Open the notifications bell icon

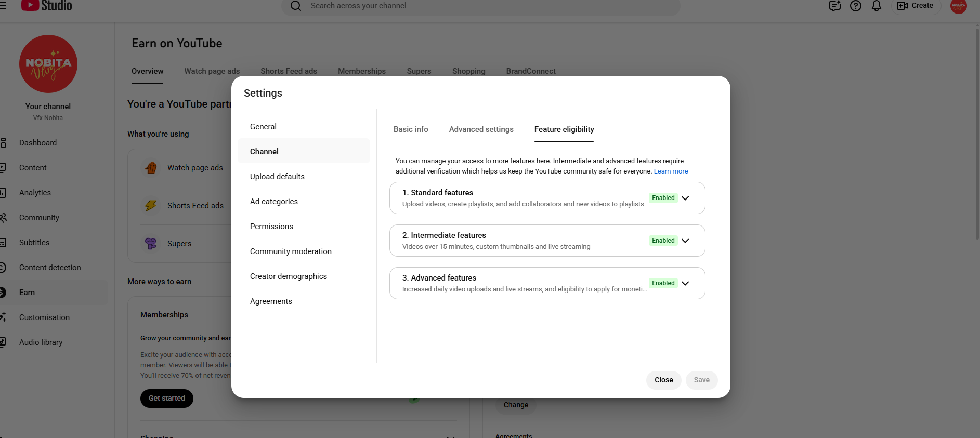tap(876, 6)
